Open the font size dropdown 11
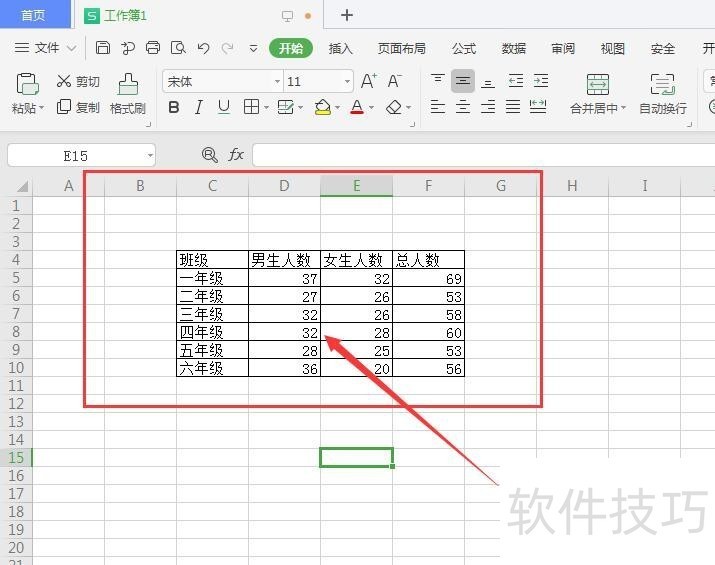This screenshot has width=715, height=565. 347,82
